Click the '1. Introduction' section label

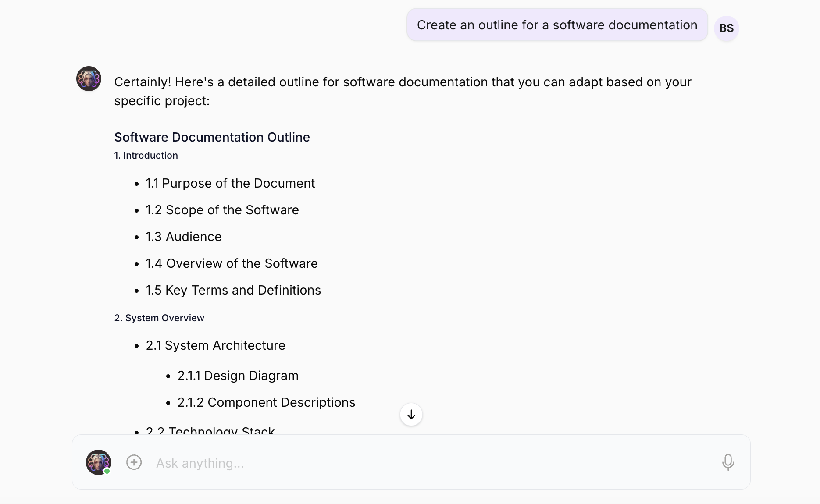click(146, 156)
